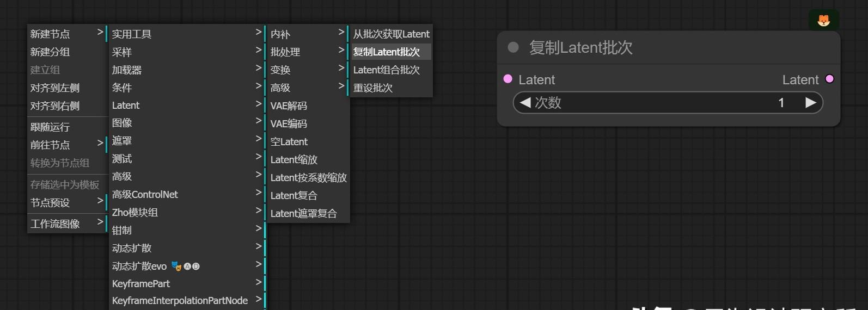Viewport: 868px width, 310px height.
Task: Expand the 新建节点 submenu
Action: pos(66,34)
